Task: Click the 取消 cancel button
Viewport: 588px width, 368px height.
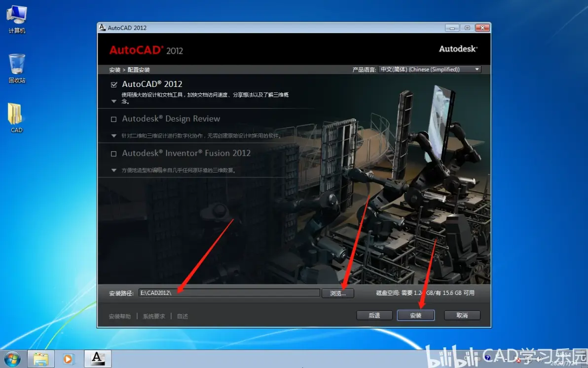Action: 462,316
